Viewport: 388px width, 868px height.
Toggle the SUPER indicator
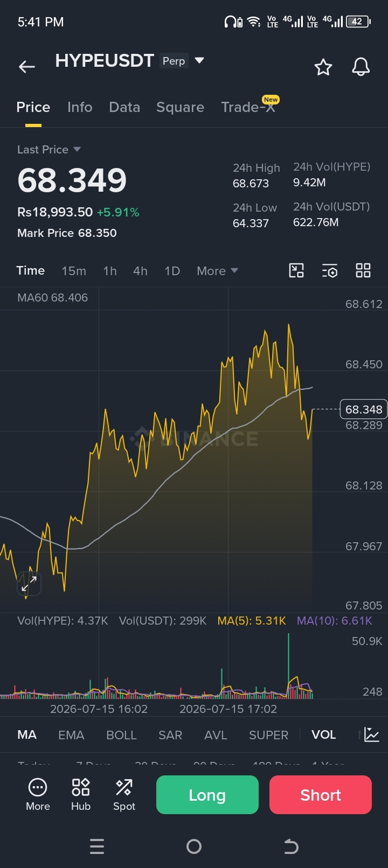[x=268, y=735]
